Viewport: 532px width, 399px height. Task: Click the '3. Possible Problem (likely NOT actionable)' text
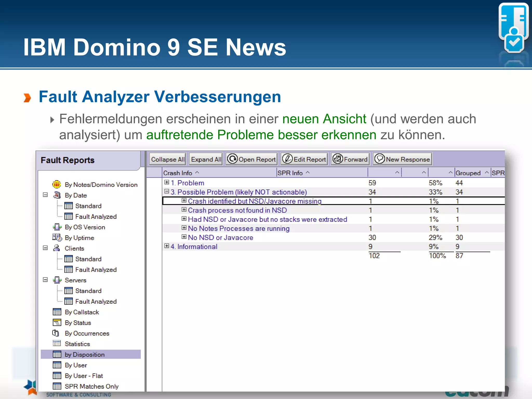pos(239,192)
